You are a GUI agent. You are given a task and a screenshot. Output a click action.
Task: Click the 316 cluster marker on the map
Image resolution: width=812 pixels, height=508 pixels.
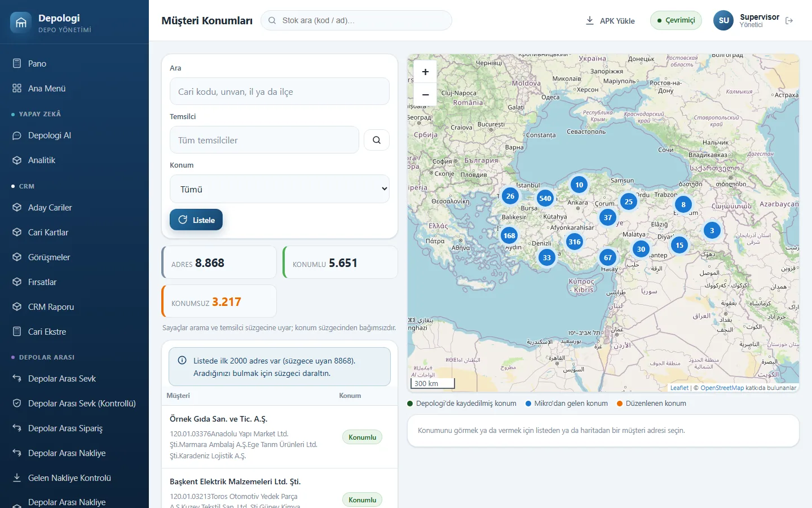click(575, 242)
